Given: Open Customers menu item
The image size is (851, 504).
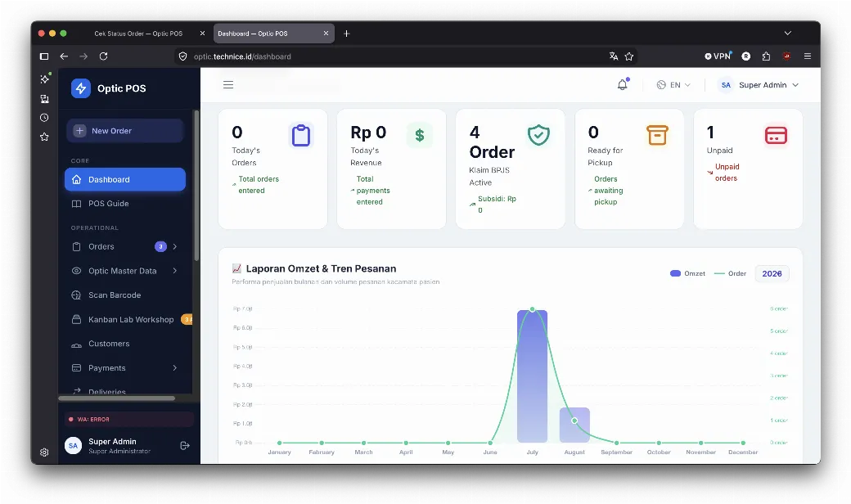Looking at the screenshot, I should [125, 344].
